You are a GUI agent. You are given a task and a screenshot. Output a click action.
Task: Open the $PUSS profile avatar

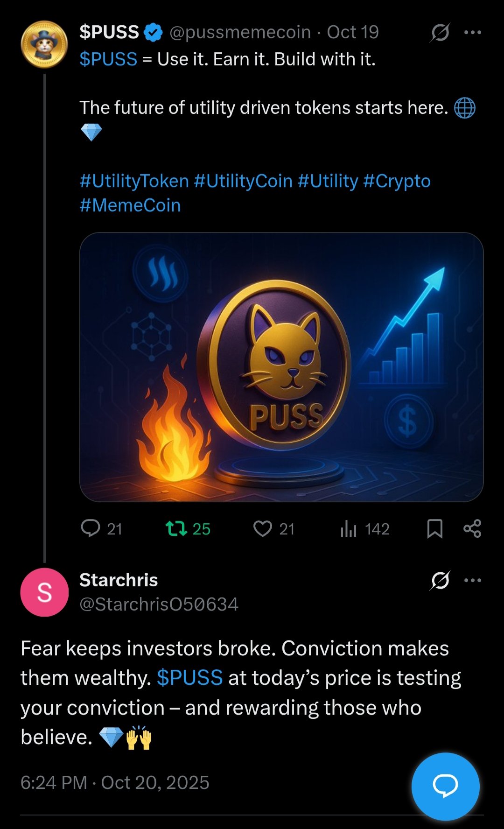click(44, 44)
